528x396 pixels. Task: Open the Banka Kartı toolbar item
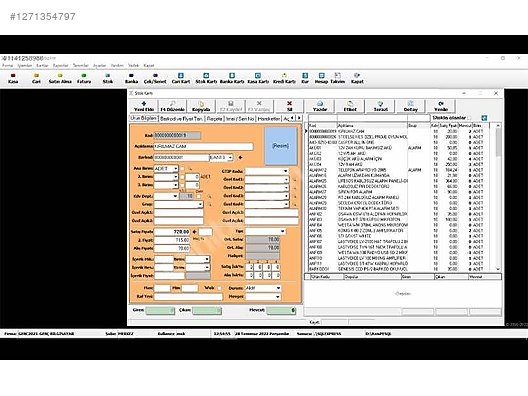pos(232,78)
